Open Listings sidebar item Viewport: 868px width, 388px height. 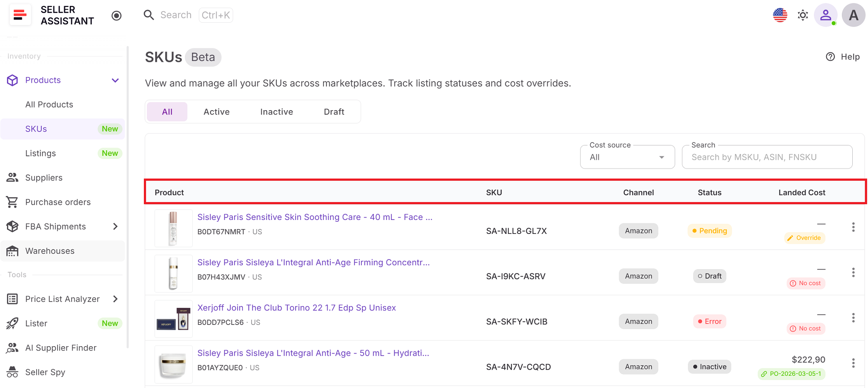(63, 153)
